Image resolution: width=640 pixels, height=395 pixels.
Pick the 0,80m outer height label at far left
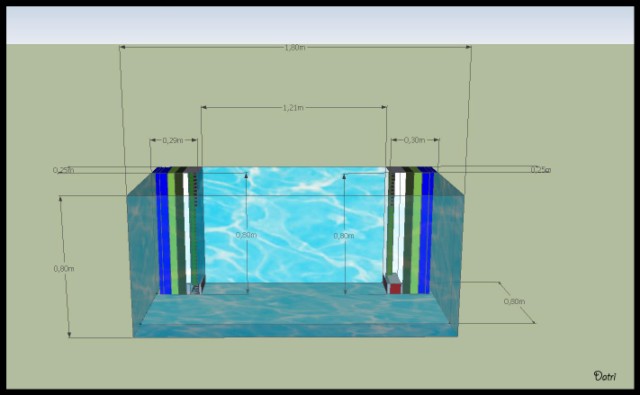tap(64, 269)
